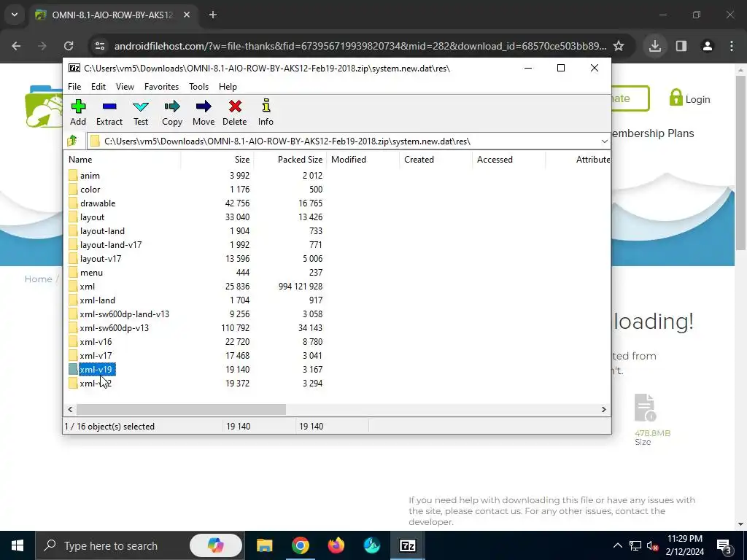Sort by the Packed Size column
The height and width of the screenshot is (560, 747).
point(290,160)
